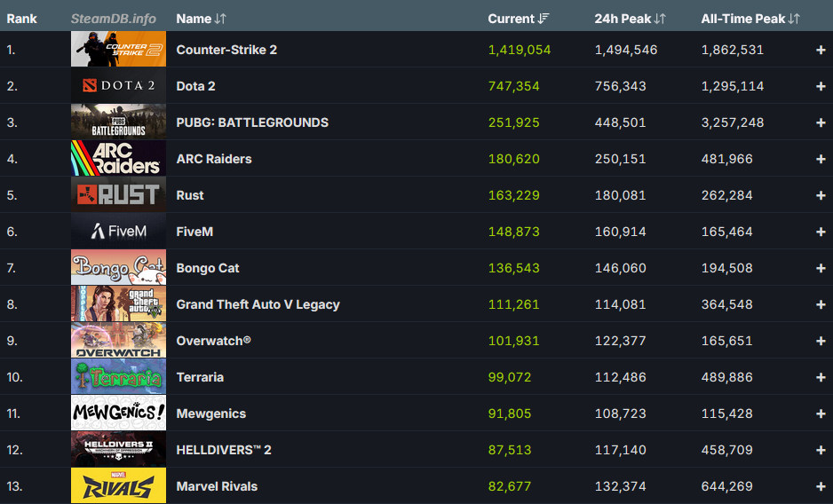Sort table by 24h Peak column
This screenshot has width=833, height=504.
coord(630,19)
